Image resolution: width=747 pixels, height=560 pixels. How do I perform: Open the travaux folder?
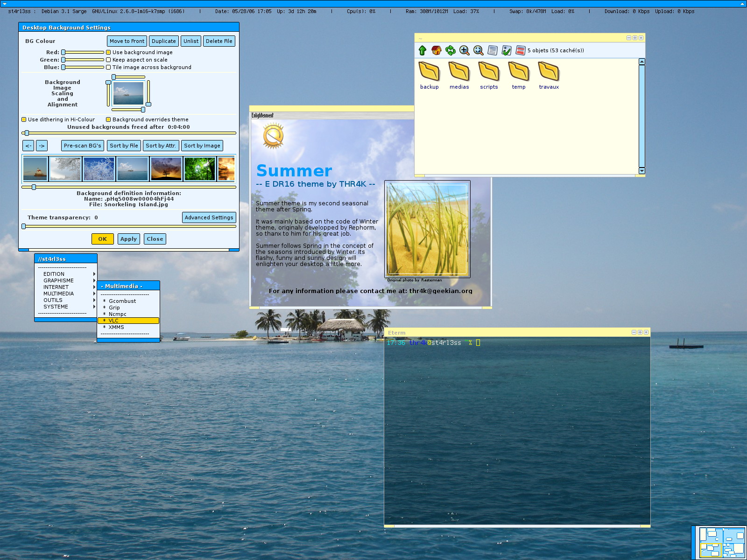(549, 75)
